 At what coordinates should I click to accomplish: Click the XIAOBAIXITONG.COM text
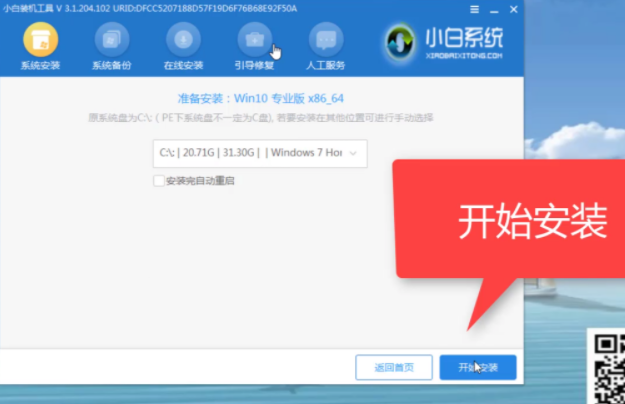click(464, 56)
